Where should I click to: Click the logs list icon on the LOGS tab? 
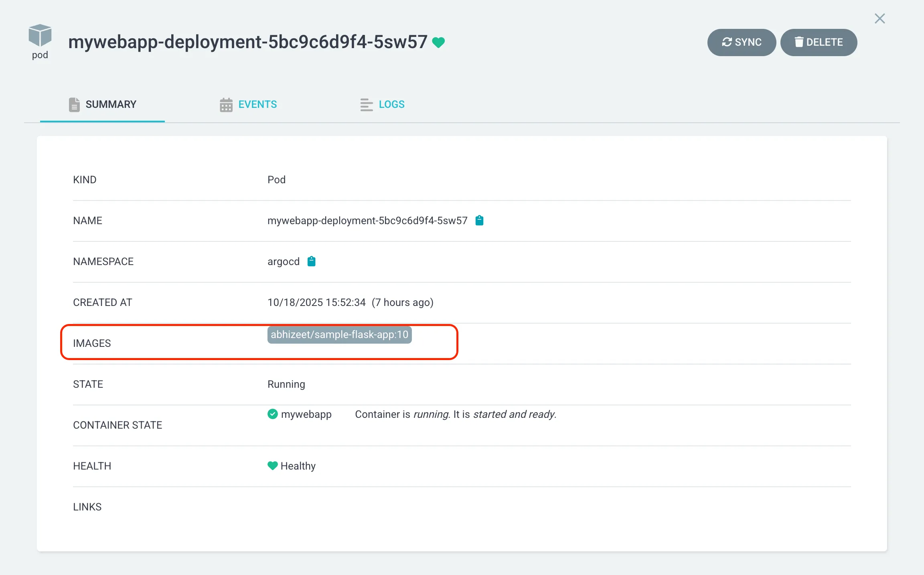tap(366, 105)
